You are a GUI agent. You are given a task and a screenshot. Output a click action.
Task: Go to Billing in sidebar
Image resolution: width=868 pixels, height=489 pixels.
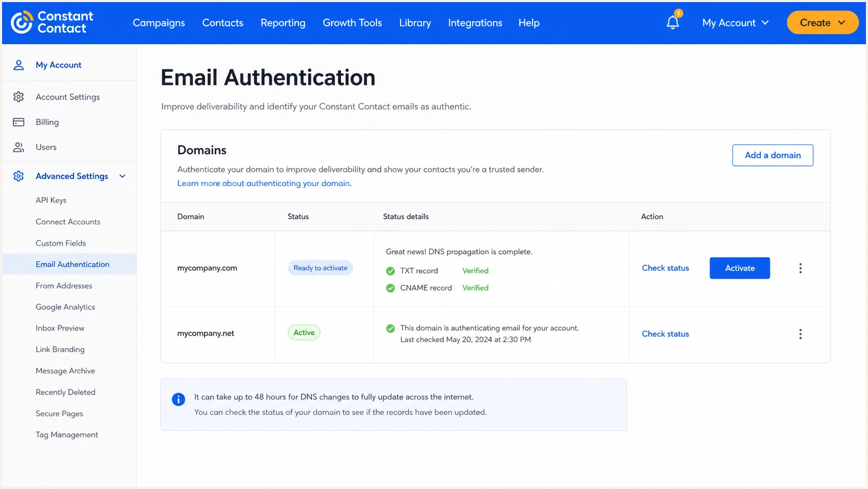click(47, 122)
